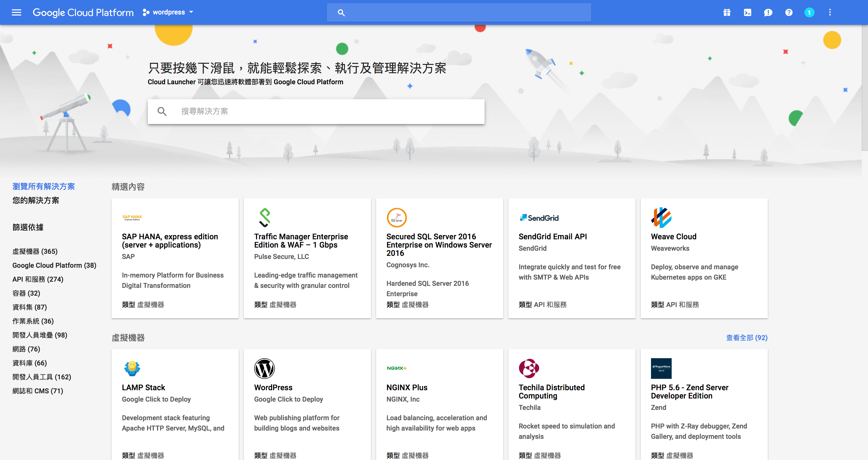The height and width of the screenshot is (460, 868).
Task: Filter by 網誌和 CMS (71)
Action: [x=38, y=391]
